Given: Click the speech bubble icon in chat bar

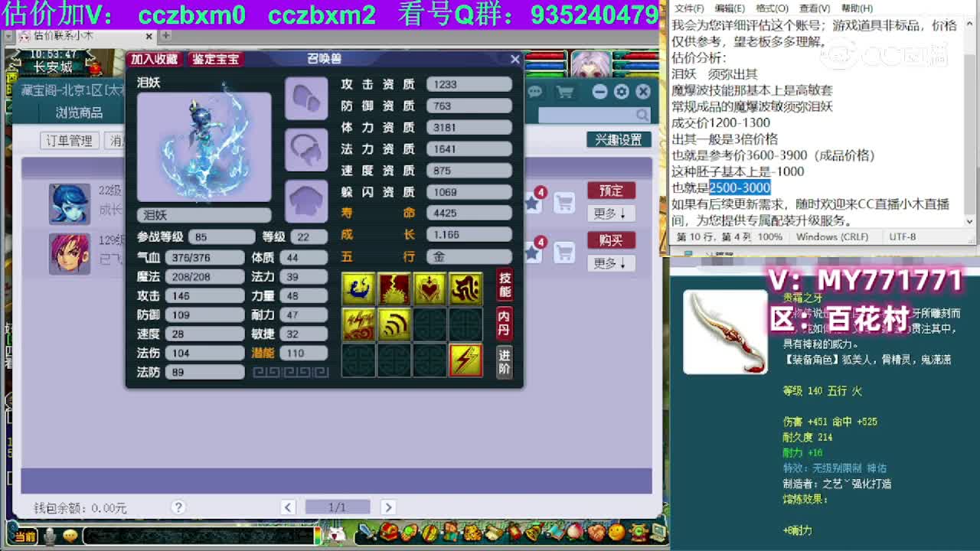Looking at the screenshot, I should click(x=70, y=536).
